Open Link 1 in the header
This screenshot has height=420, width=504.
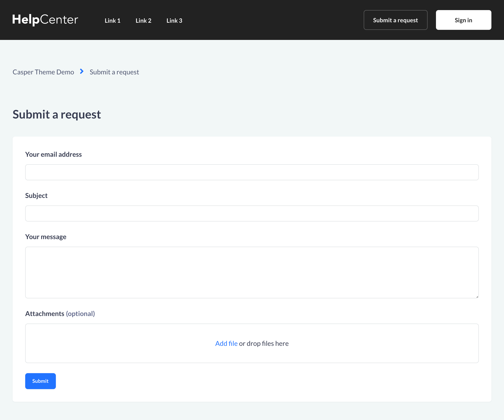112,21
